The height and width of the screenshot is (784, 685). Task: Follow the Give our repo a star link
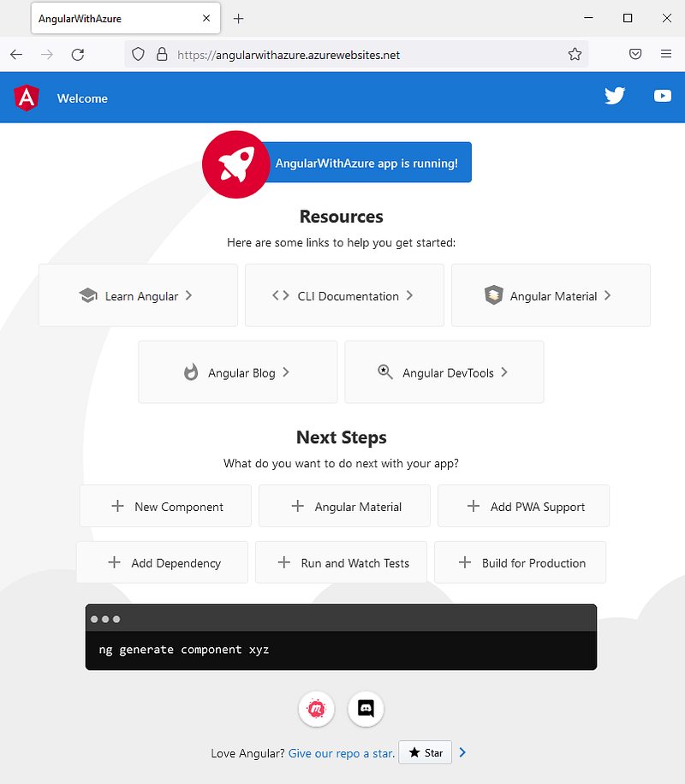coord(342,753)
